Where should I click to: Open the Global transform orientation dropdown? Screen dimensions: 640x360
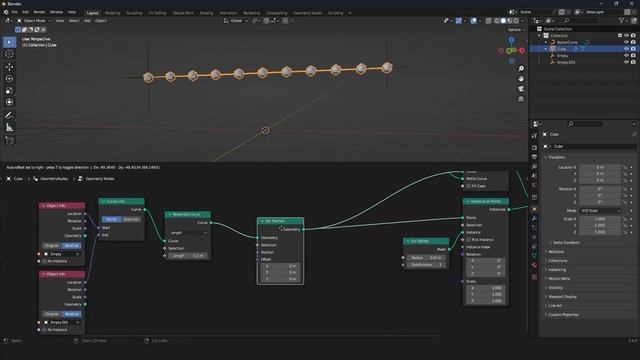(236, 20)
